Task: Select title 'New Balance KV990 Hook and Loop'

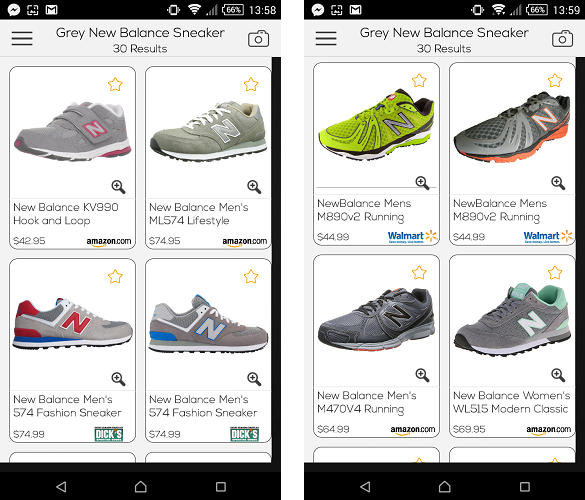Action: (x=66, y=214)
